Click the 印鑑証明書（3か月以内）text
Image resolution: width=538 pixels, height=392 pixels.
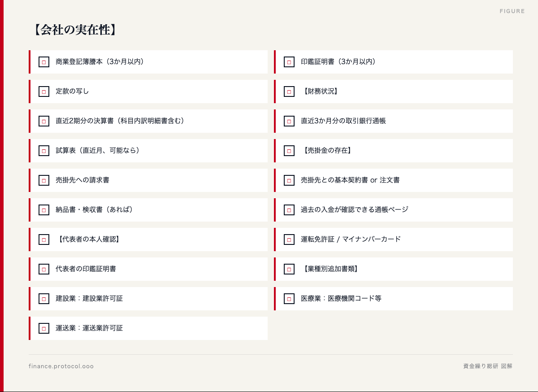(x=339, y=61)
